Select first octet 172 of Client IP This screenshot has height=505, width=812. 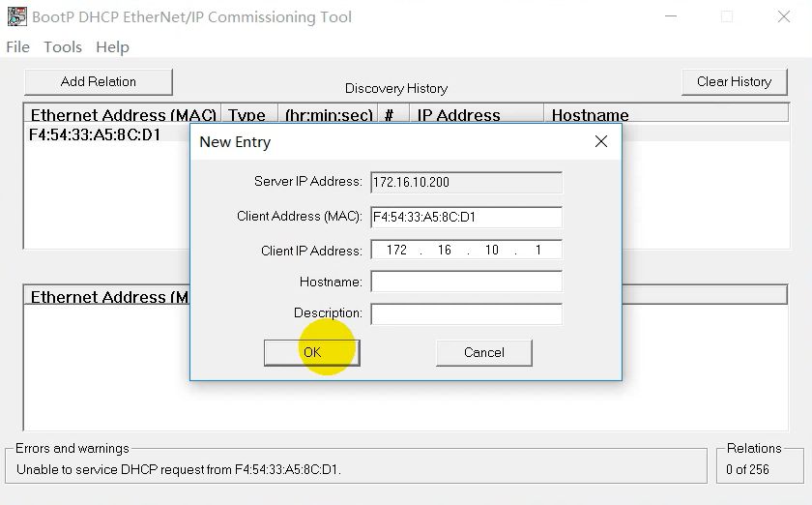pyautogui.click(x=396, y=250)
